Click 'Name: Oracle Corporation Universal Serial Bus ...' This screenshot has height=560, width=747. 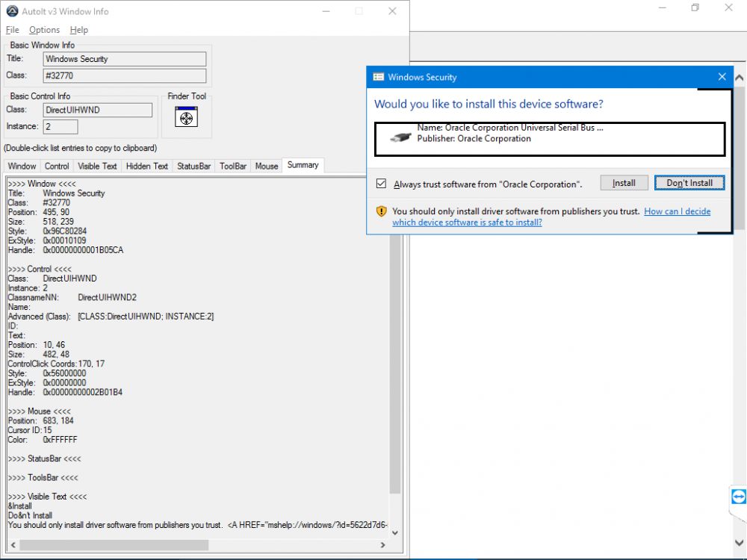(510, 128)
